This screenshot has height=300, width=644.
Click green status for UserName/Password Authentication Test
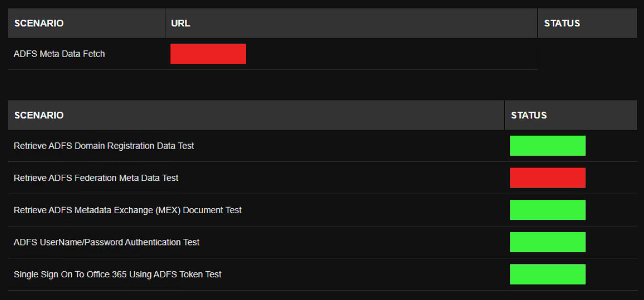547,242
